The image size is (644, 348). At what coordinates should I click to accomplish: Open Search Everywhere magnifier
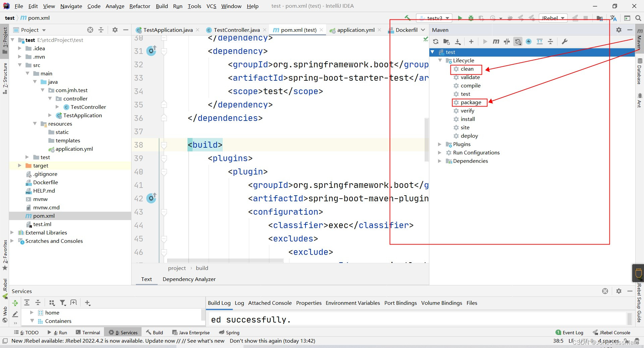click(x=638, y=18)
